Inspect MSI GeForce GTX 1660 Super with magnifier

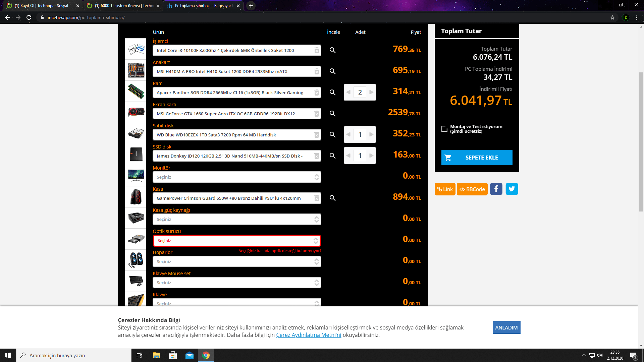click(x=332, y=114)
